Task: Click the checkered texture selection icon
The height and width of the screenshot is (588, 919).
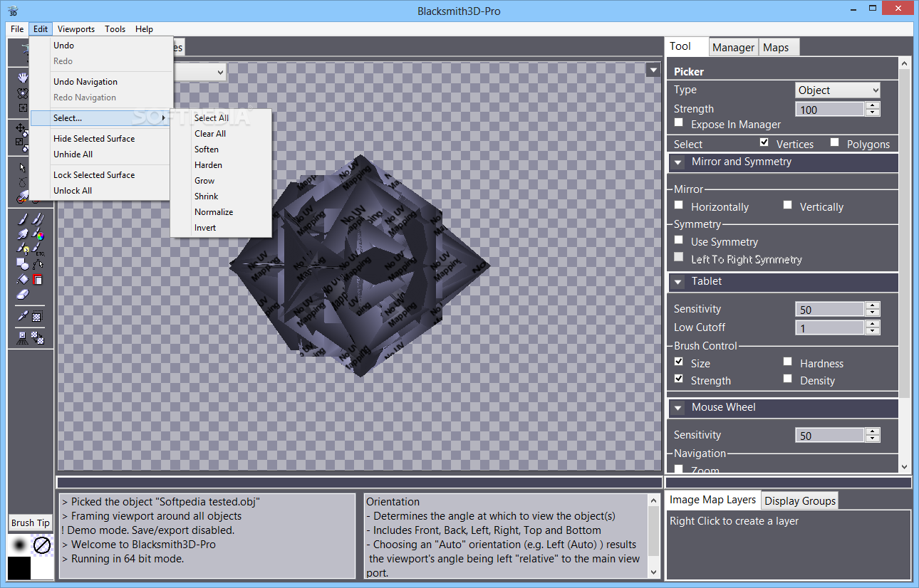Action: click(x=38, y=316)
